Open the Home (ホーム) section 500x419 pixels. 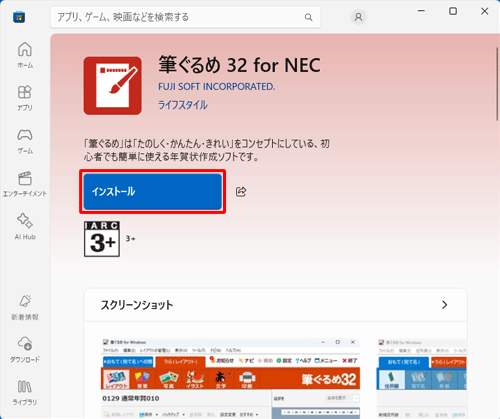25,55
